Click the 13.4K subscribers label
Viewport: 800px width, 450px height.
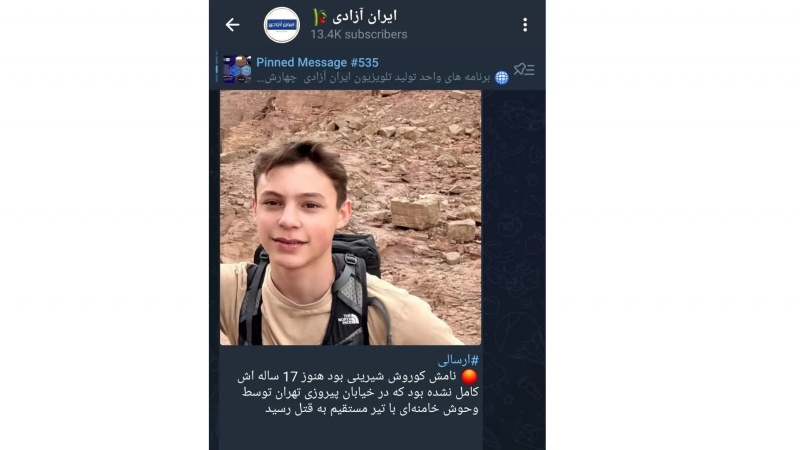coord(359,34)
